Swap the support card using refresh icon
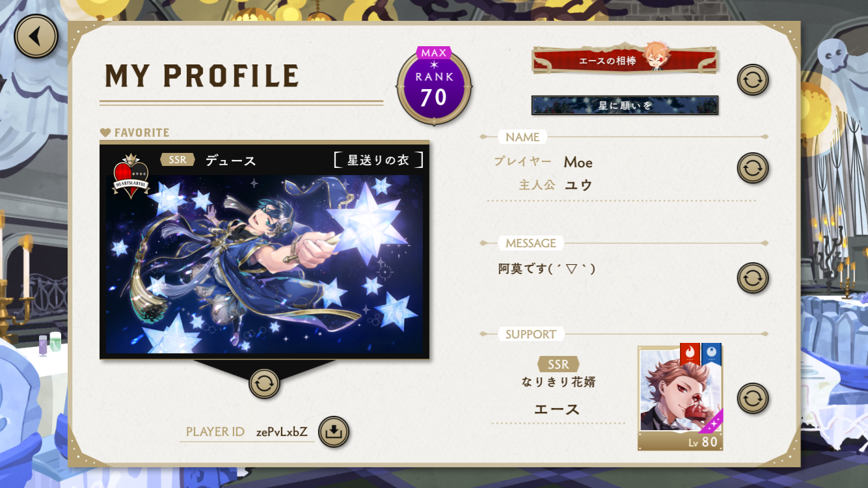 coord(753,398)
